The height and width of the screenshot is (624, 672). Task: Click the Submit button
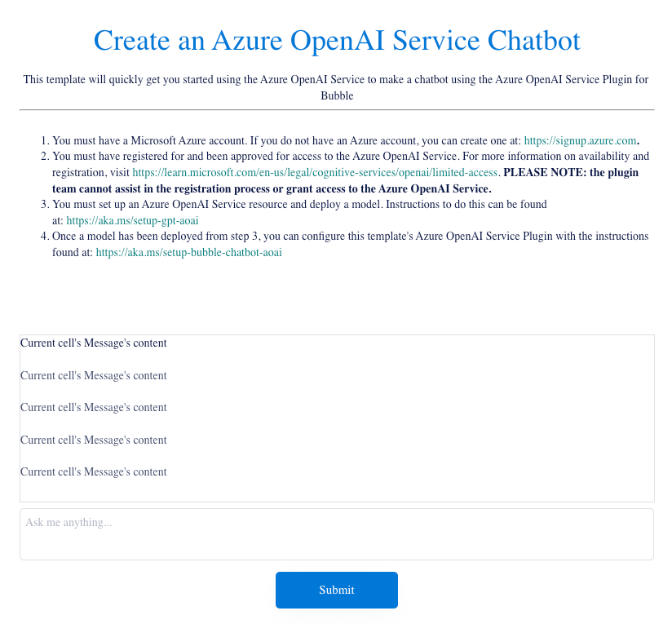(336, 590)
